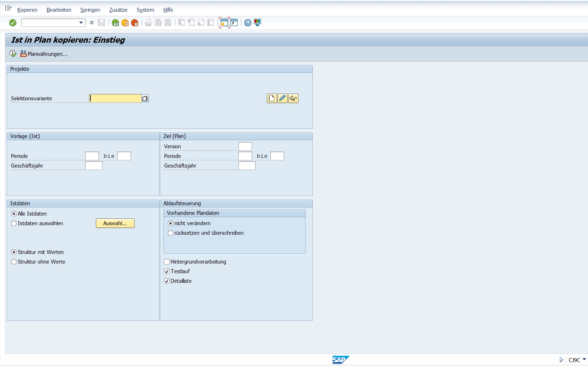Select the Istdaten auswählen radio button
Viewport: 588px width, 366px height.
pyautogui.click(x=14, y=223)
